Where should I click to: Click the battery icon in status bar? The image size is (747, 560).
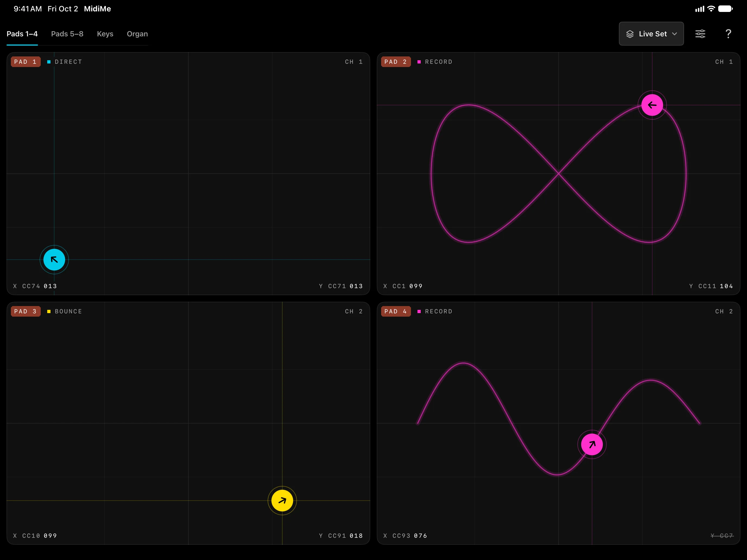725,9
